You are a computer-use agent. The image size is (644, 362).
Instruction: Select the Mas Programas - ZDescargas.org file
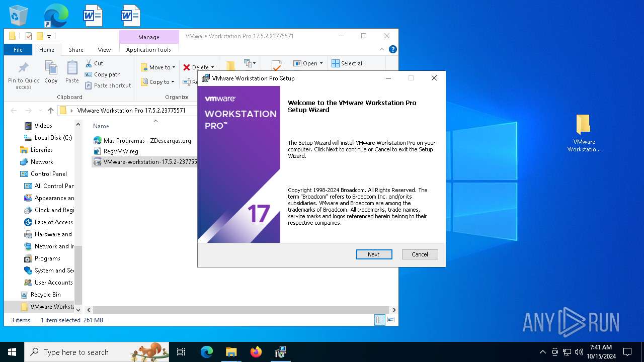coord(142,141)
